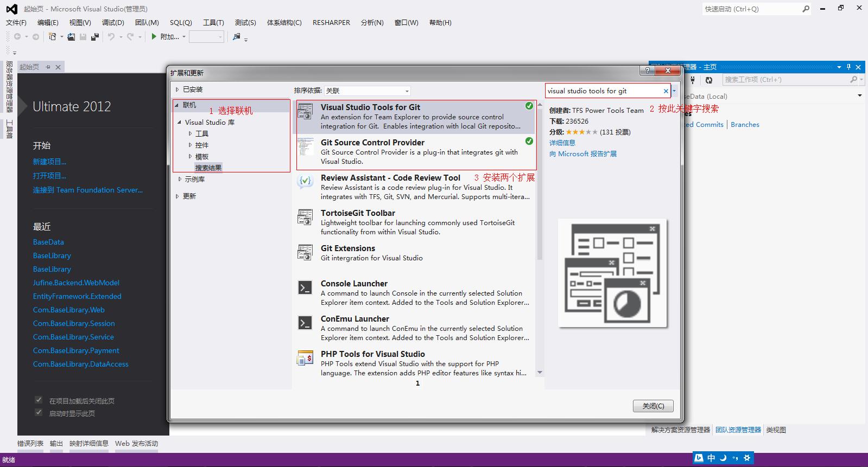Open the 帮助(H) menu
This screenshot has height=467, width=868.
coord(440,23)
